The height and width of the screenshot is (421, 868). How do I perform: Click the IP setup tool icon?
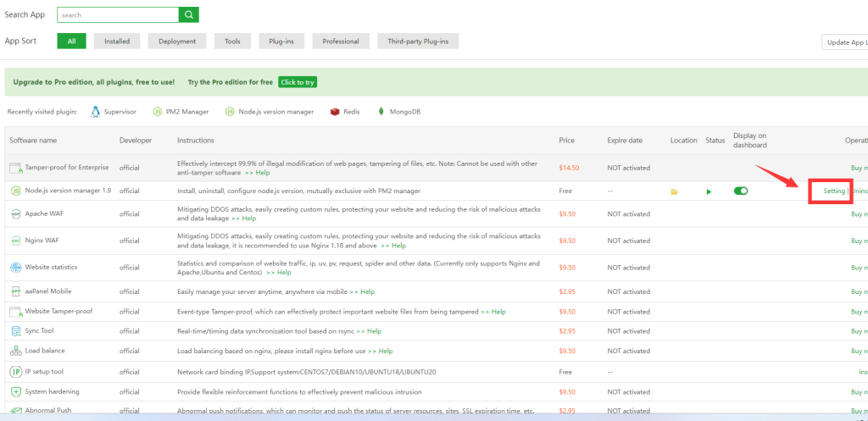pyautogui.click(x=15, y=372)
